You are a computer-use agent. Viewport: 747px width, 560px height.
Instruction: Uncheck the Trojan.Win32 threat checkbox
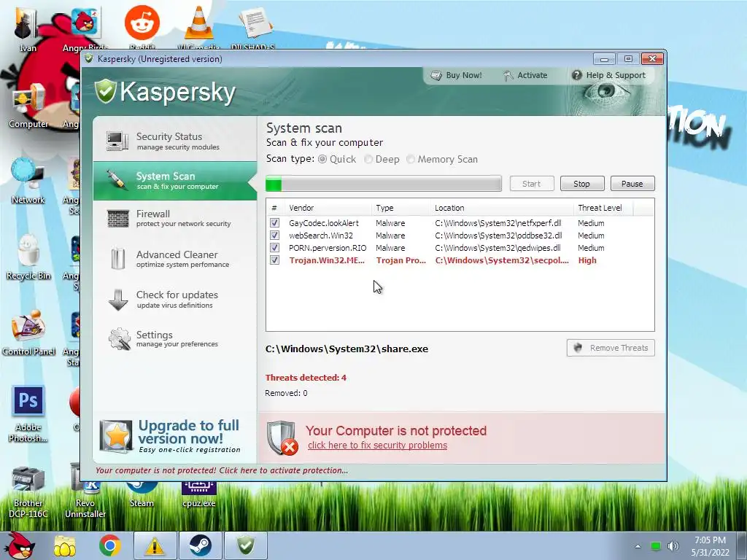pos(274,260)
